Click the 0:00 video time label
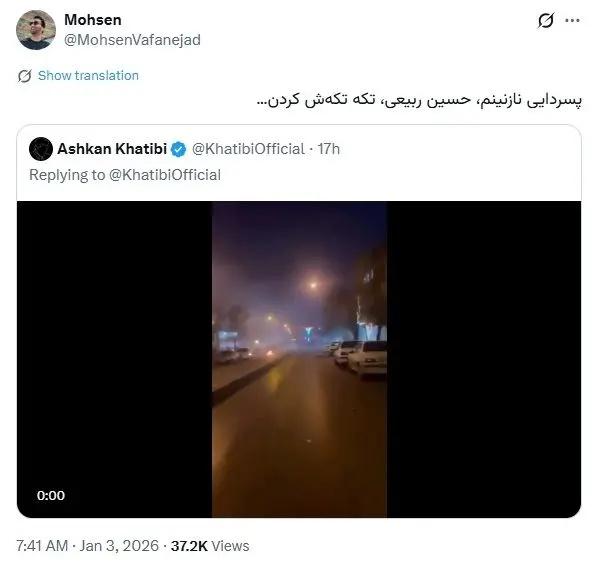 (51, 495)
